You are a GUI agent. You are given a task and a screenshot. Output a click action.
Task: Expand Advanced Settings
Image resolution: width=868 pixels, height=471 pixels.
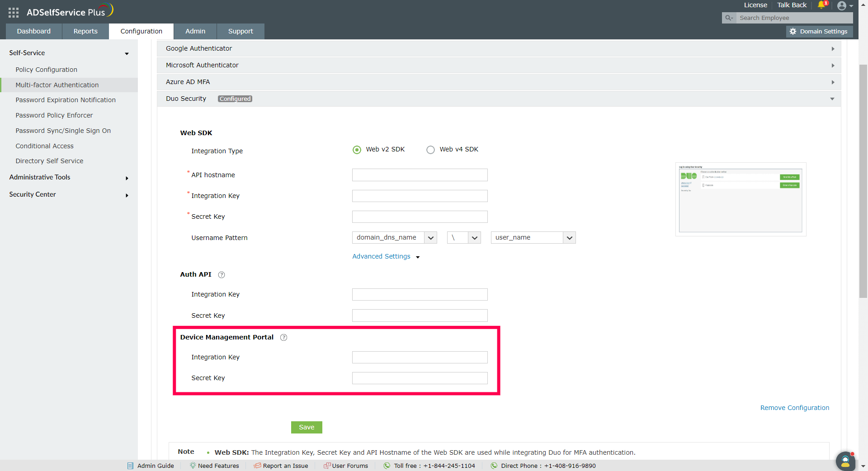(386, 257)
